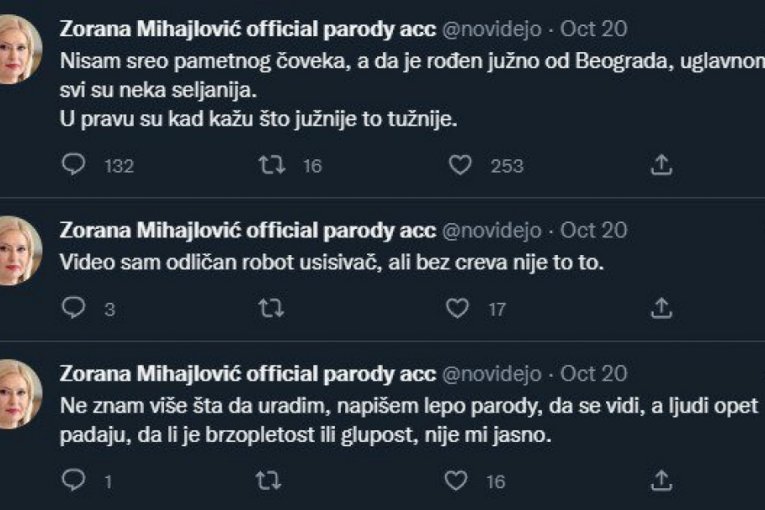This screenshot has height=510, width=765.
Task: Retweet the robot usisivač tweet
Action: (x=269, y=308)
